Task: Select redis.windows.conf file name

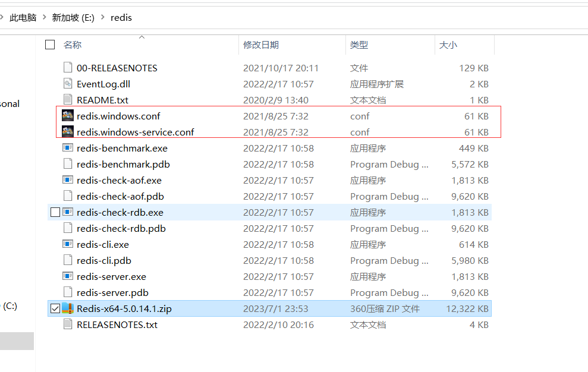Action: (x=118, y=116)
